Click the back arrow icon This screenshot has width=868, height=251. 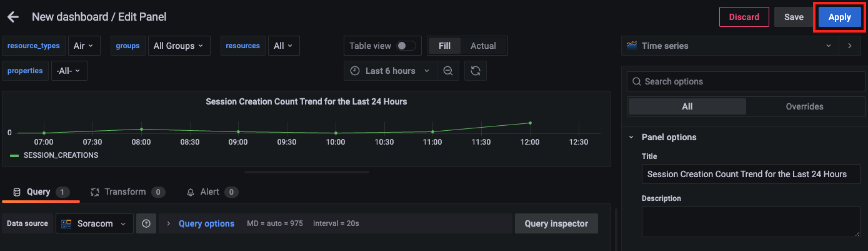click(13, 17)
